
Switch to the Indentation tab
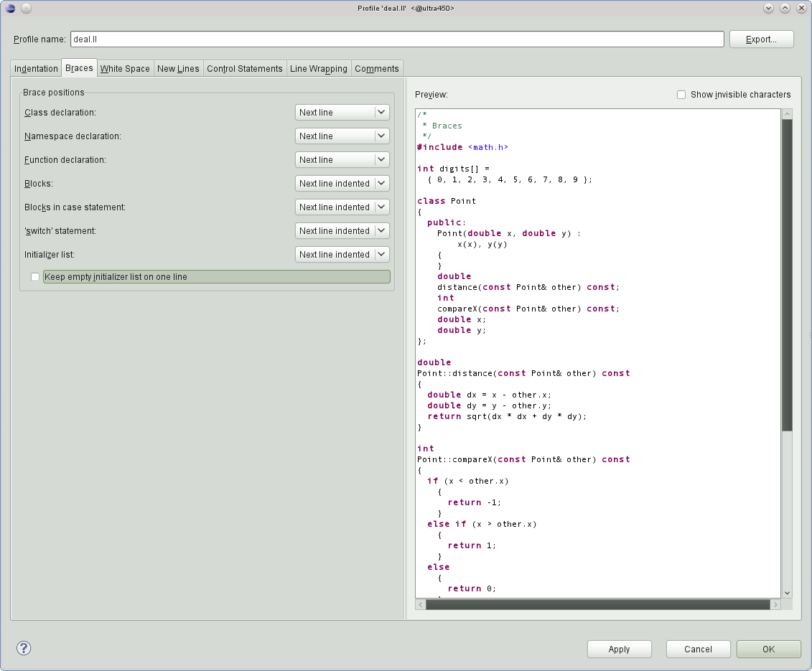pyautogui.click(x=35, y=68)
